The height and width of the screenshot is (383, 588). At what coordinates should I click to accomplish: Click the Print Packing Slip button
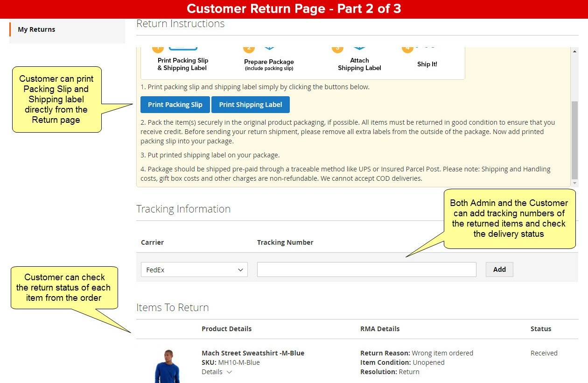pyautogui.click(x=175, y=105)
